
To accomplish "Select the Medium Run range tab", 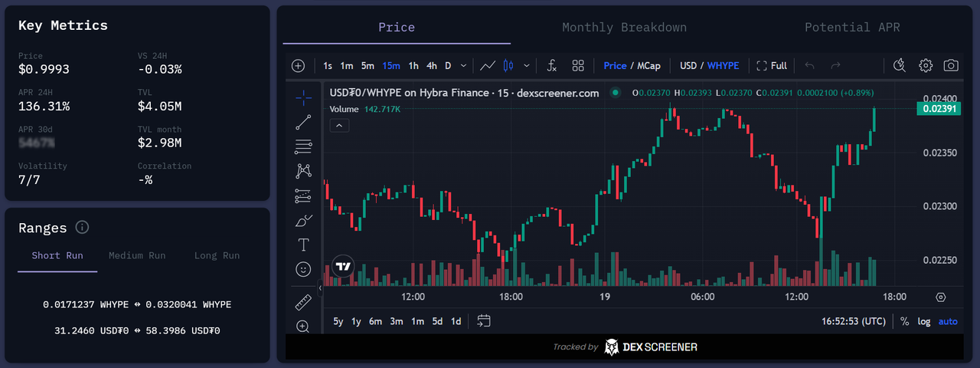I will pos(137,256).
